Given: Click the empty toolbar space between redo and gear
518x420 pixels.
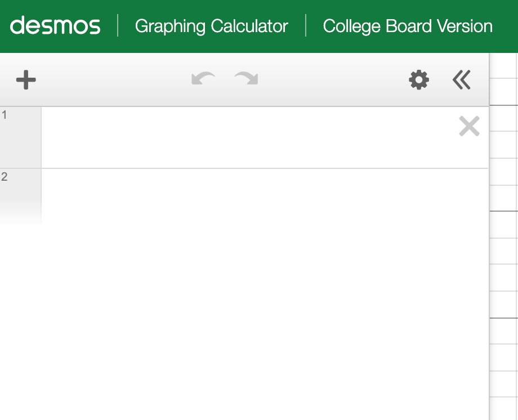Looking at the screenshot, I should coord(332,80).
